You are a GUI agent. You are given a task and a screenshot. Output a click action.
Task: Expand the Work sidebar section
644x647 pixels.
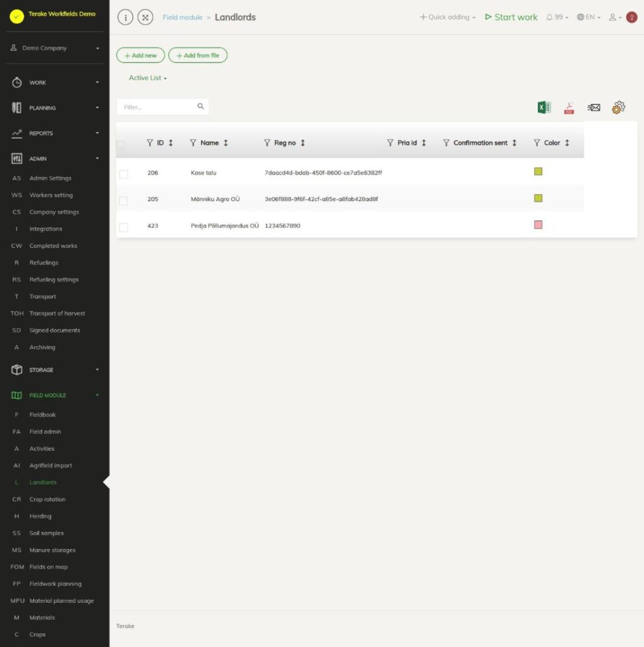55,83
